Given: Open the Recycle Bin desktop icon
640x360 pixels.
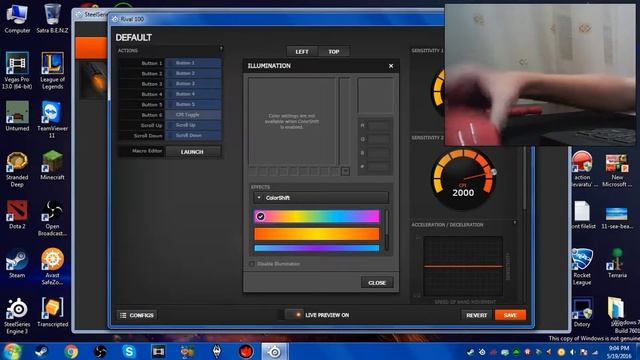Looking at the screenshot, I should [52, 18].
